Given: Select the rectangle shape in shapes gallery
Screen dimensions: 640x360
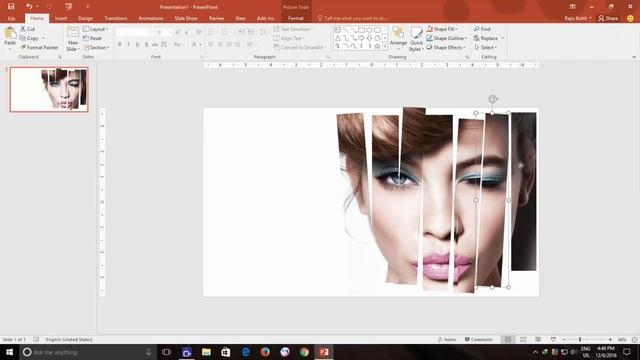Looking at the screenshot, I should coord(362,30).
